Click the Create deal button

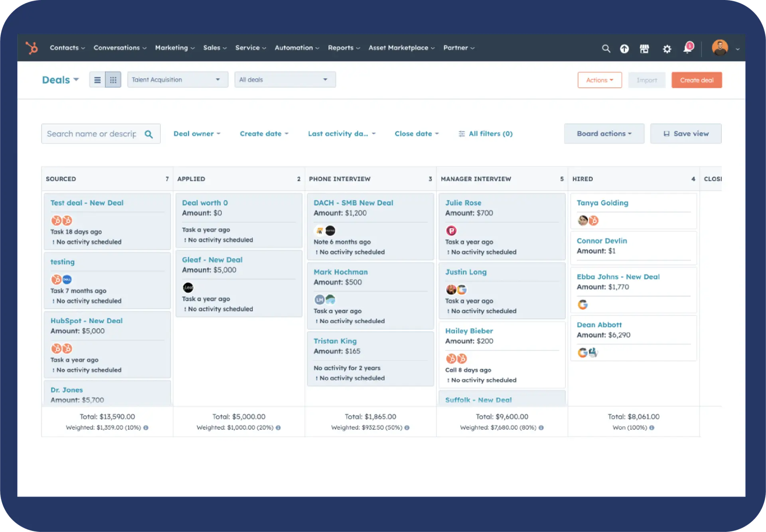coord(697,80)
